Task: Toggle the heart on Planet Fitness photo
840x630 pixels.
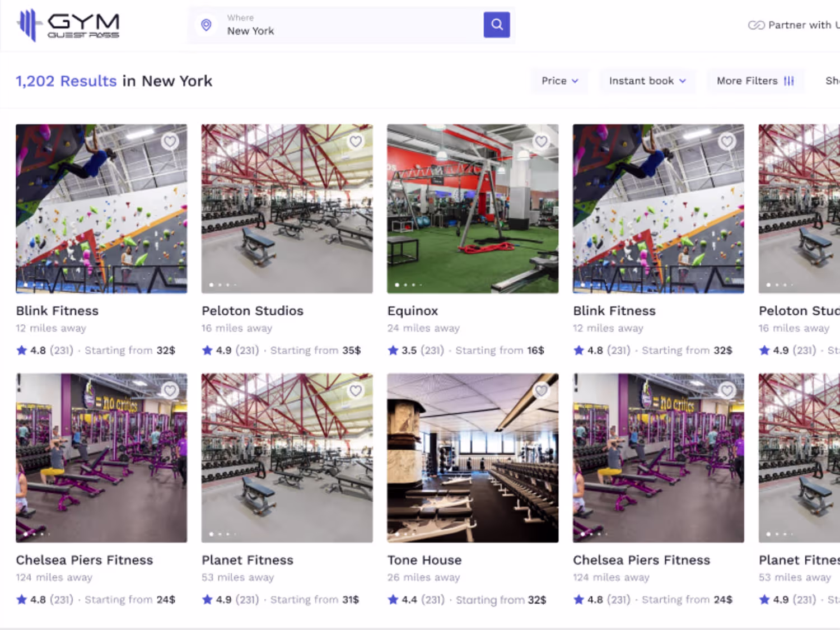Action: (356, 390)
